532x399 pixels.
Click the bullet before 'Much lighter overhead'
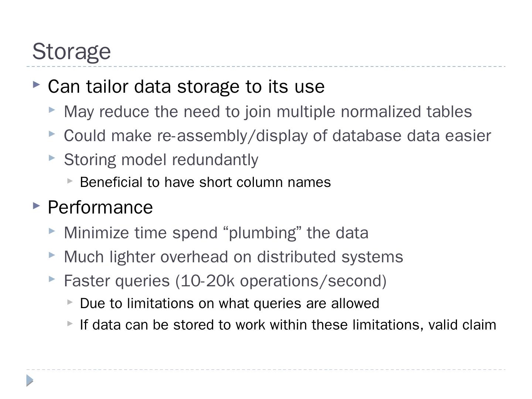coord(52,255)
